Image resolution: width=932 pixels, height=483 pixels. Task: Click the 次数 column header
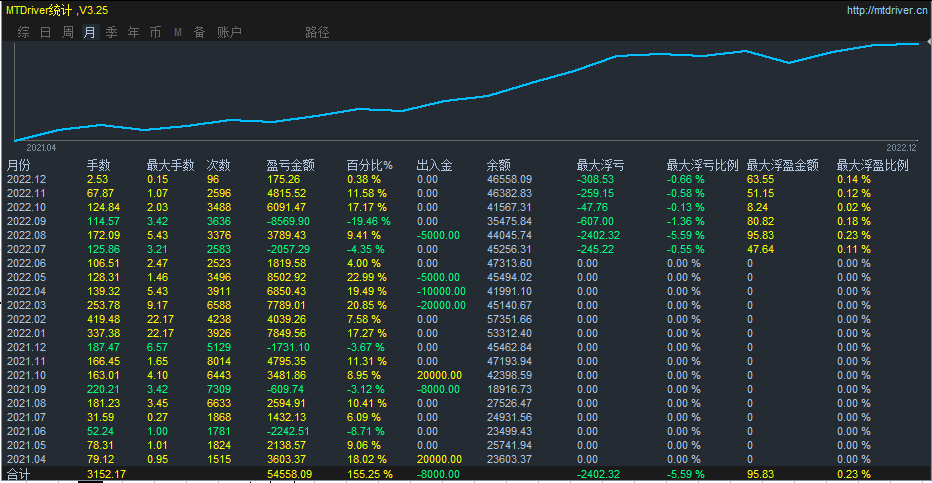tap(218, 165)
